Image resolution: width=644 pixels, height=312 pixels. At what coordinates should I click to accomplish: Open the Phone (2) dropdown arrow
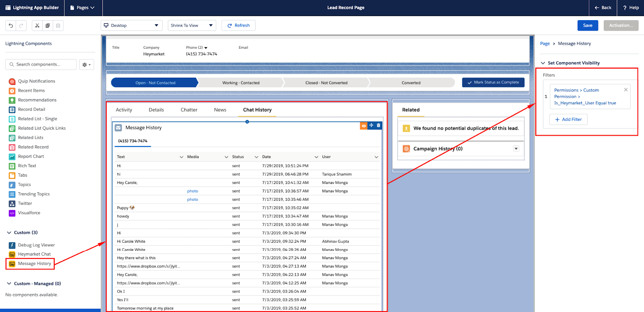tap(206, 48)
